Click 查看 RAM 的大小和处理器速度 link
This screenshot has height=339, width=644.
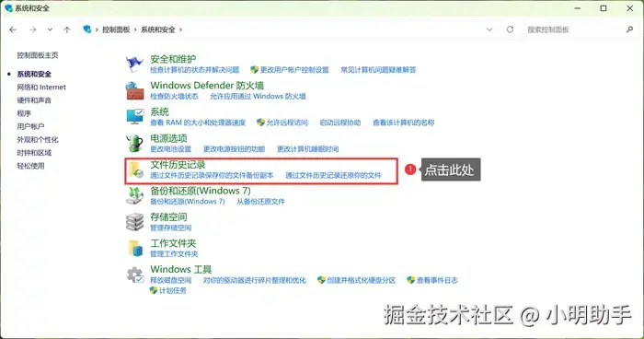198,123
